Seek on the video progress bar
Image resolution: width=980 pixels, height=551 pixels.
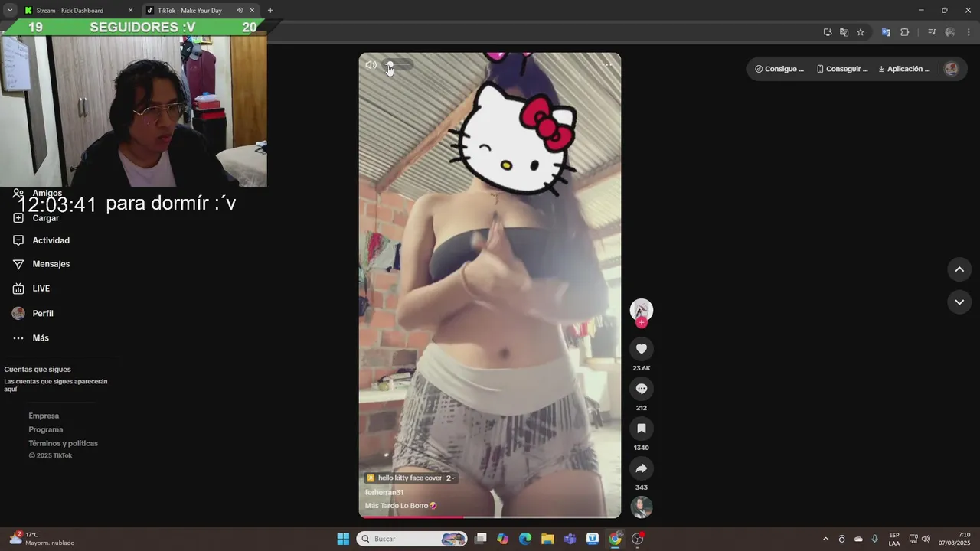click(x=490, y=517)
